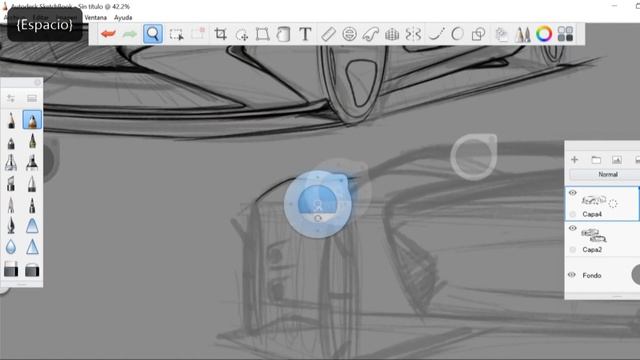
Task: Open the Color Editor wheel
Action: coord(544,34)
